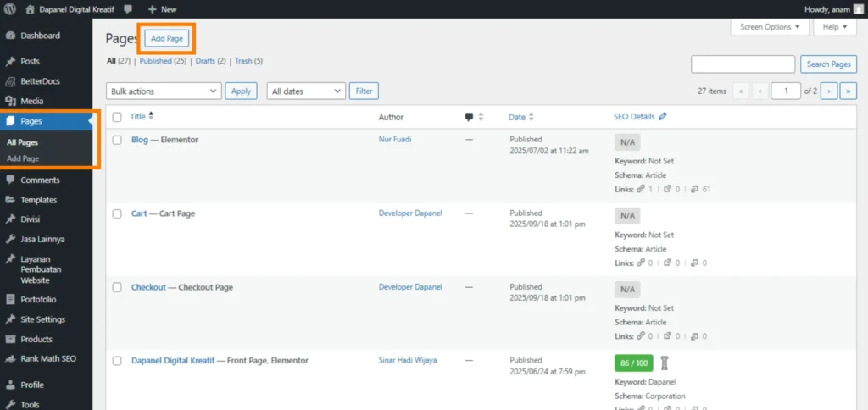Click the Add Page button next to heading
This screenshot has width=868, height=410.
coord(167,38)
